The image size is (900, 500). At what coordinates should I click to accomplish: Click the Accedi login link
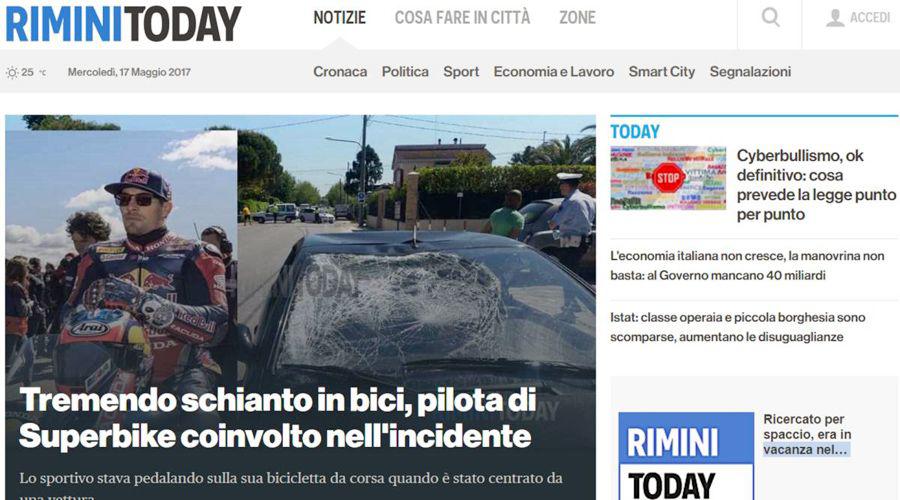point(870,18)
